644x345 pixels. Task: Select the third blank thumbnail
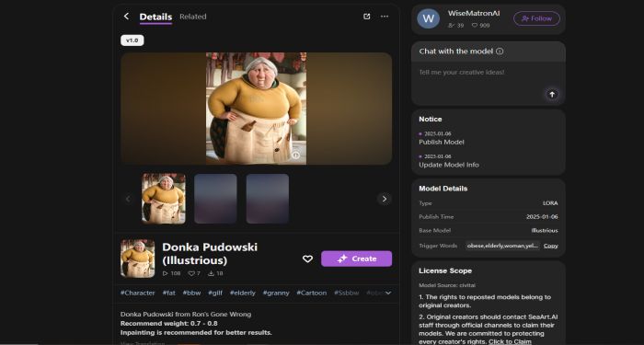coord(268,199)
